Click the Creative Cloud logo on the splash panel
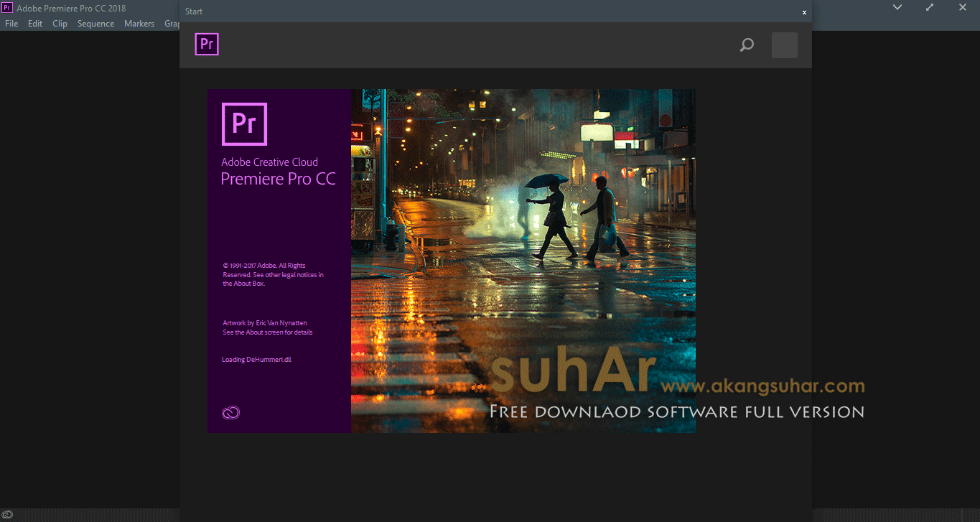The width and height of the screenshot is (980, 522). point(231,412)
